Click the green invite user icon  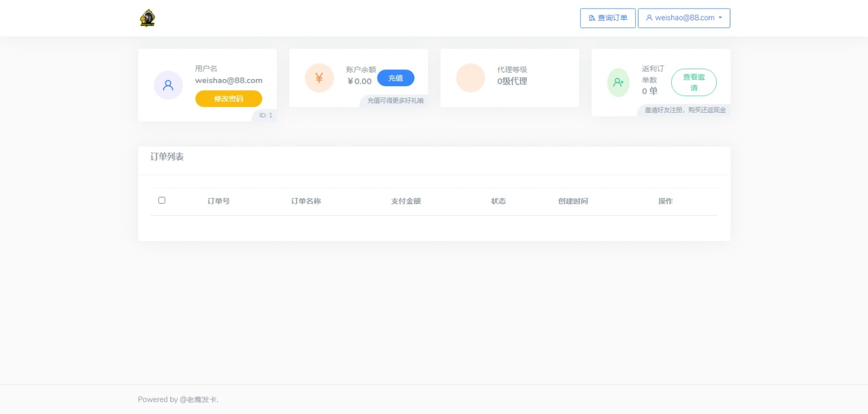click(x=618, y=82)
